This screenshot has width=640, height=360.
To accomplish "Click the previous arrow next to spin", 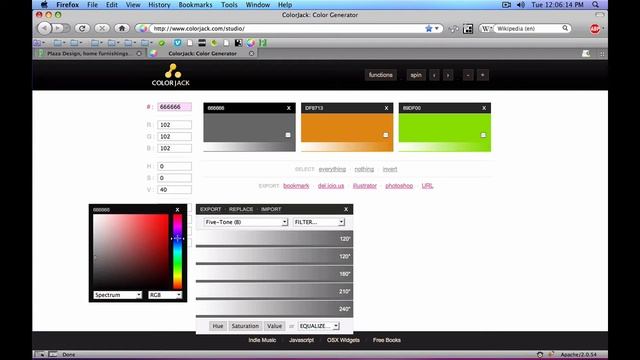I will (434, 75).
